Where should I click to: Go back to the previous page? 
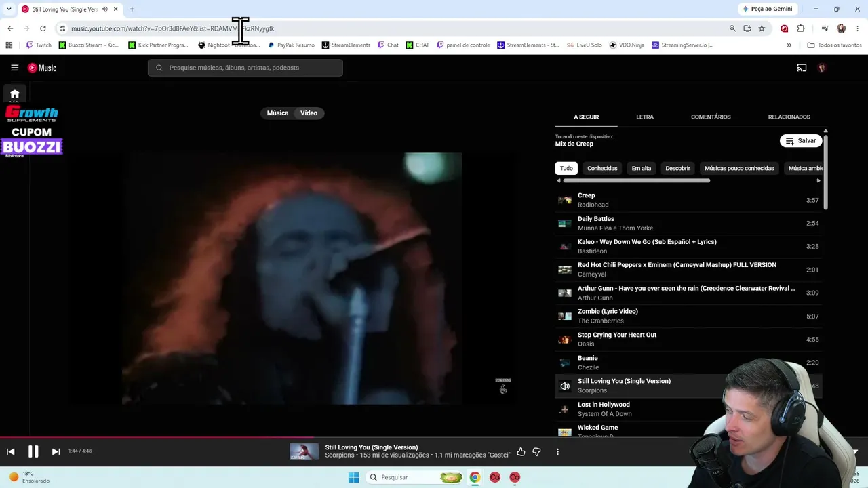10,28
